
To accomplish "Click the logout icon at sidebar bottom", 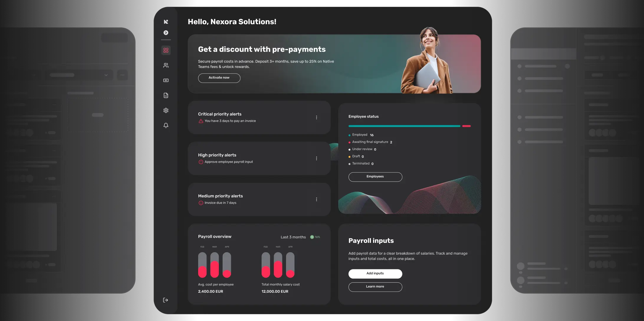I will coord(165,300).
